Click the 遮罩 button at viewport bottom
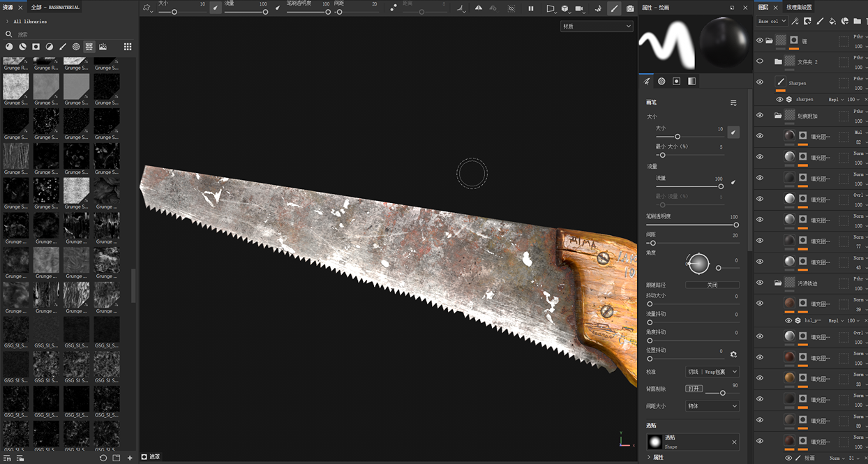The height and width of the screenshot is (464, 868). pos(151,457)
